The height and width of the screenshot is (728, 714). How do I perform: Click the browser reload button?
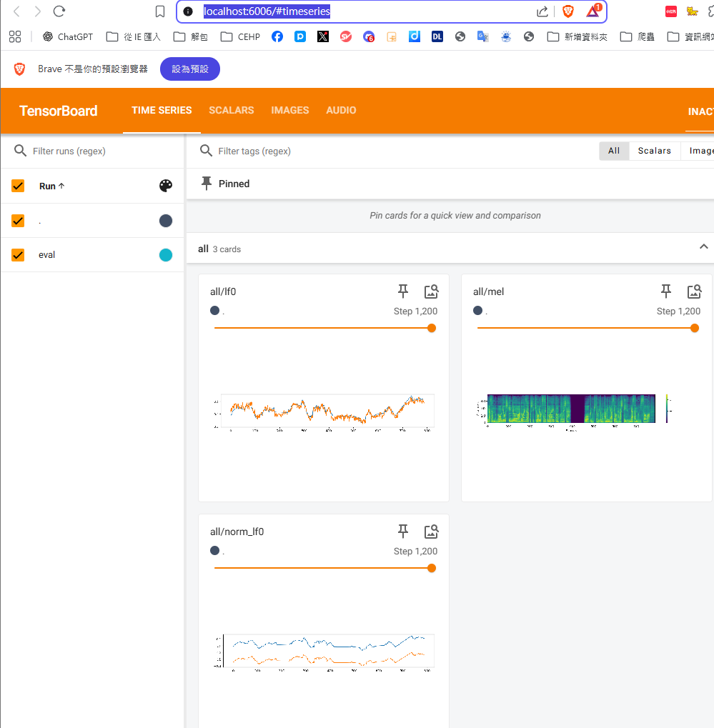(60, 11)
